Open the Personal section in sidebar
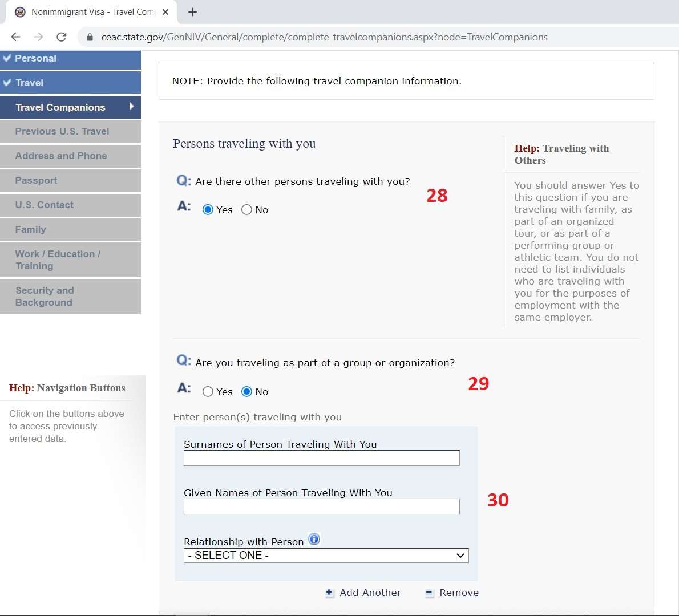The width and height of the screenshot is (679, 616). click(70, 59)
